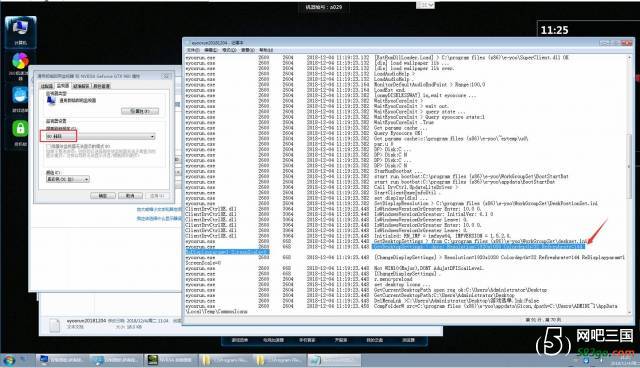The height and width of the screenshot is (368, 640).
Task: Click the 属性(P) button in the monitor dialog
Action: click(140, 111)
